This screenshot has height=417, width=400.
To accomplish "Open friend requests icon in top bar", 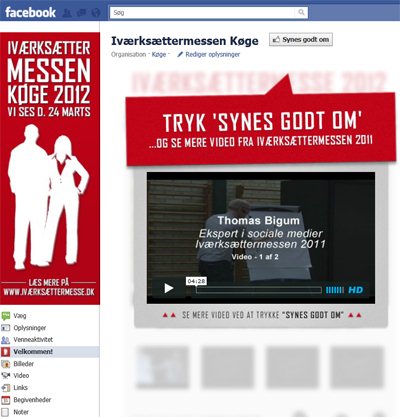I will pos(67,13).
